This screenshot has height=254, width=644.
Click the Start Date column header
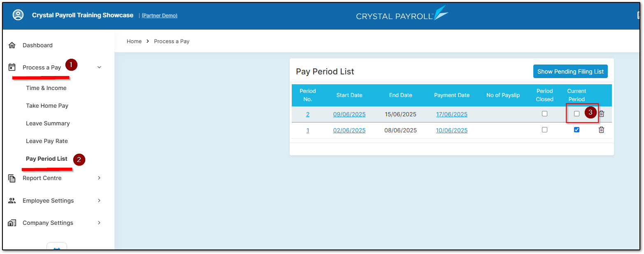(x=349, y=95)
